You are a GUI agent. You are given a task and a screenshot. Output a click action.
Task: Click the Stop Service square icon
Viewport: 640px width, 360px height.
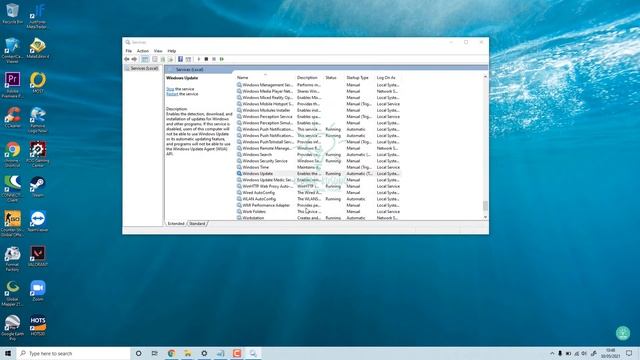pos(206,59)
